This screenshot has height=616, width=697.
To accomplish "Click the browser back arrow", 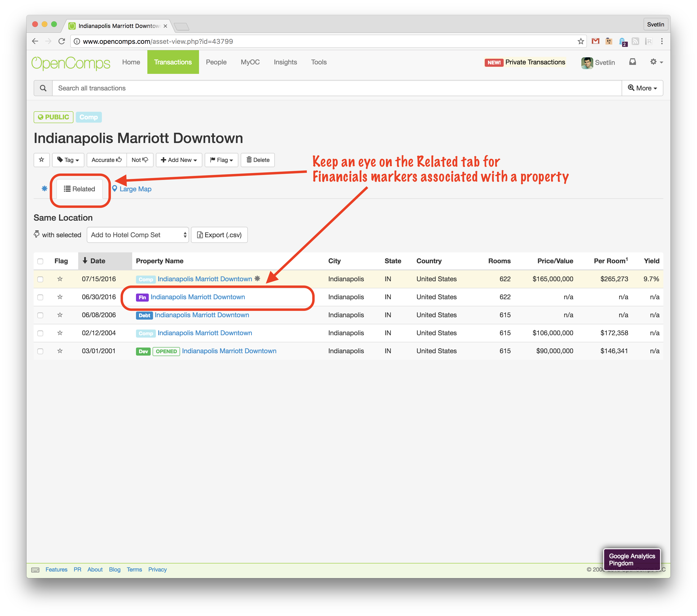I will 35,41.
